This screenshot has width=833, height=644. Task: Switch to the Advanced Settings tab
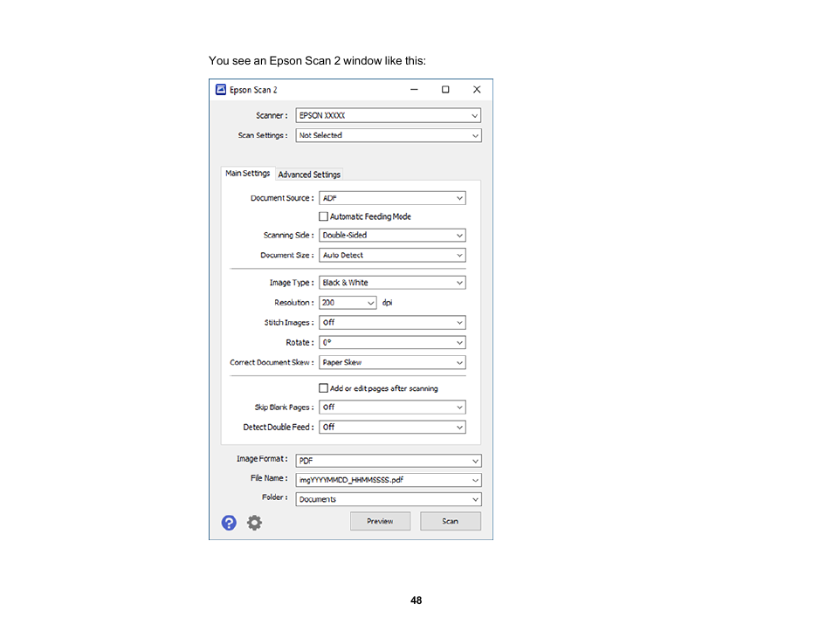[309, 175]
